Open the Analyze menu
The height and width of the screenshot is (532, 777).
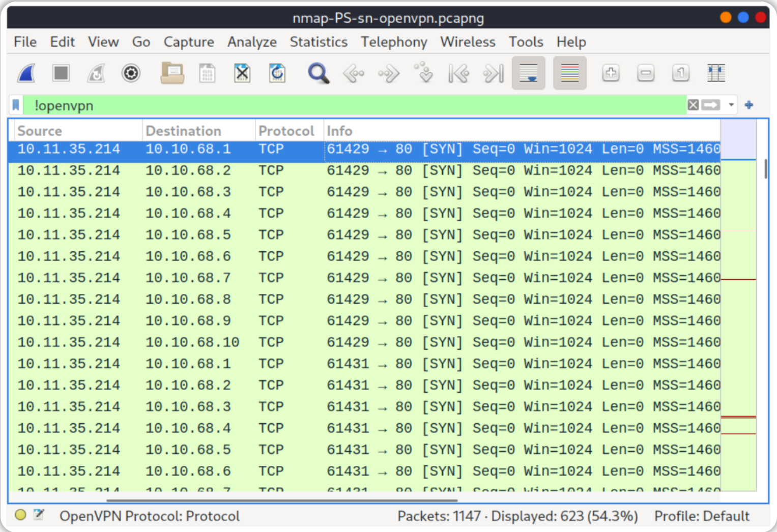[x=252, y=42]
